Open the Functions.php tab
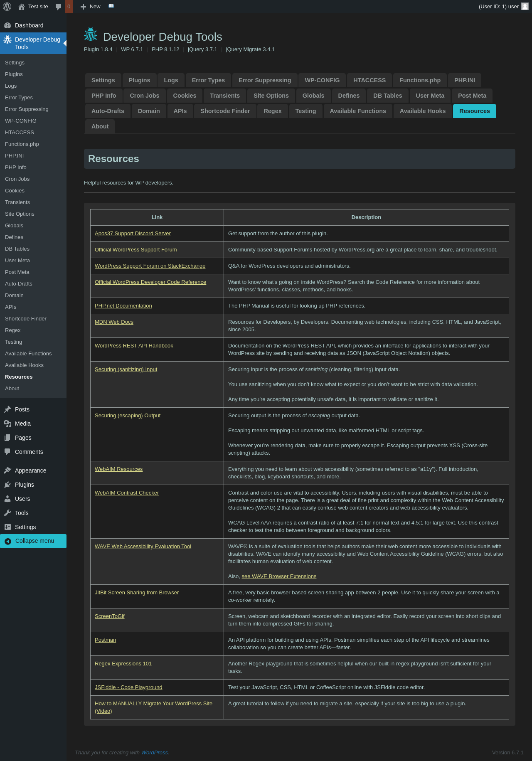 [x=420, y=80]
